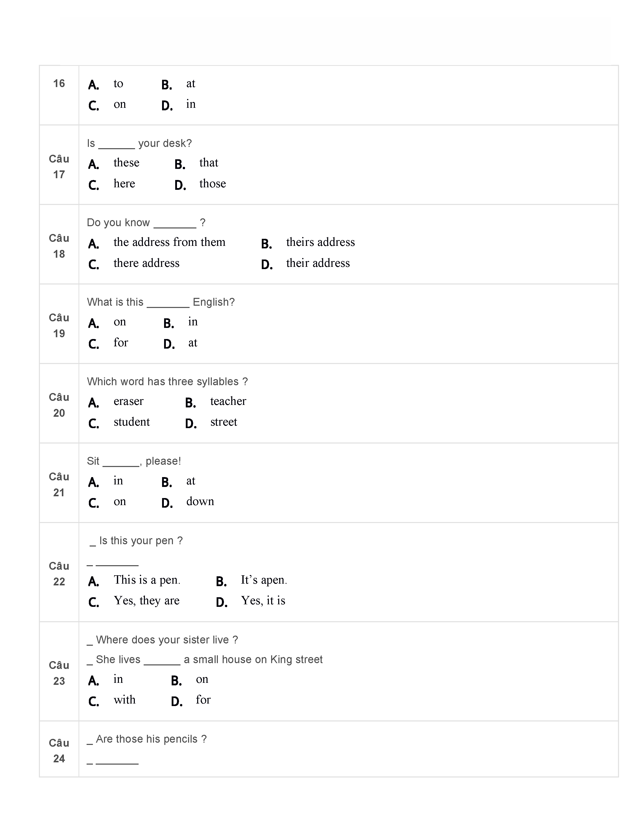The width and height of the screenshot is (644, 832).
Task: Select 'these' option in Câu 17
Action: pyautogui.click(x=126, y=163)
